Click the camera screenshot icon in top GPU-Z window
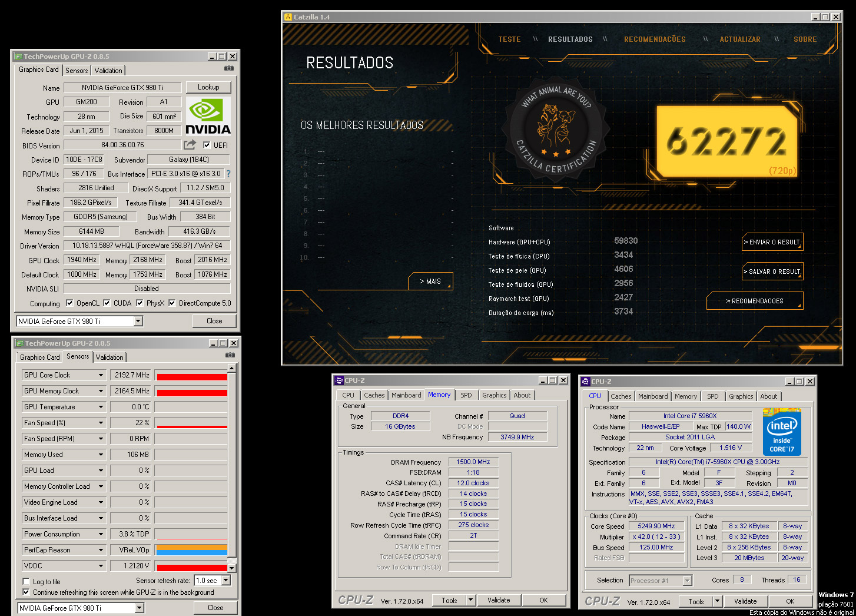The height and width of the screenshot is (616, 856). point(229,68)
